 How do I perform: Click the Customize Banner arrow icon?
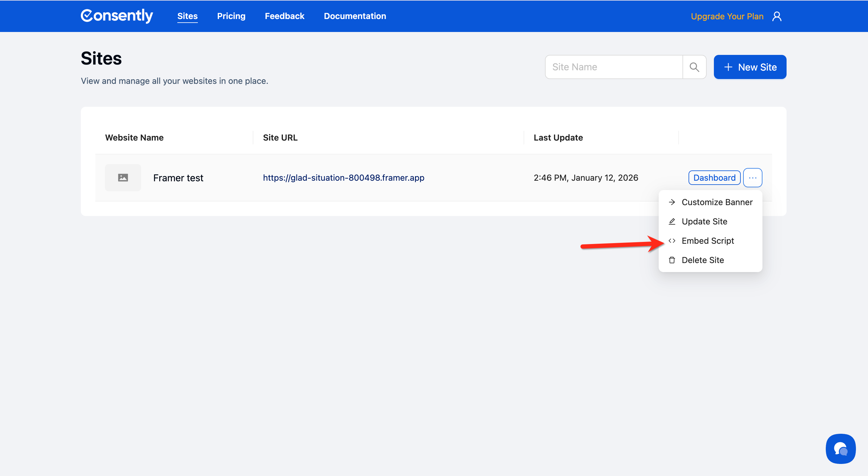click(672, 202)
